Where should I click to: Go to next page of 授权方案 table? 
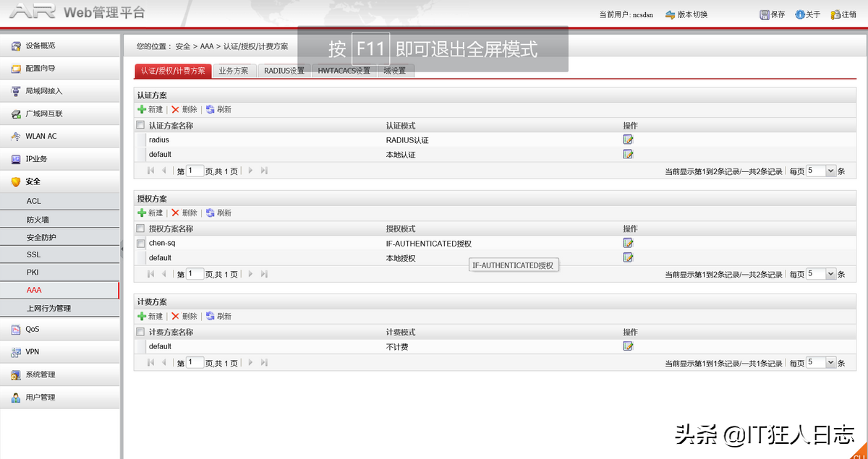(250, 275)
